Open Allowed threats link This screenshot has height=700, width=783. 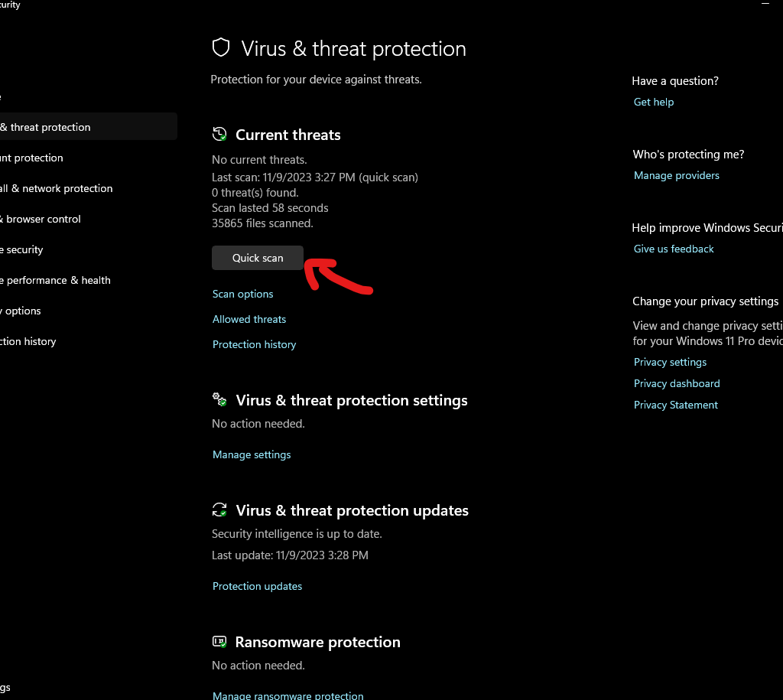(x=249, y=319)
